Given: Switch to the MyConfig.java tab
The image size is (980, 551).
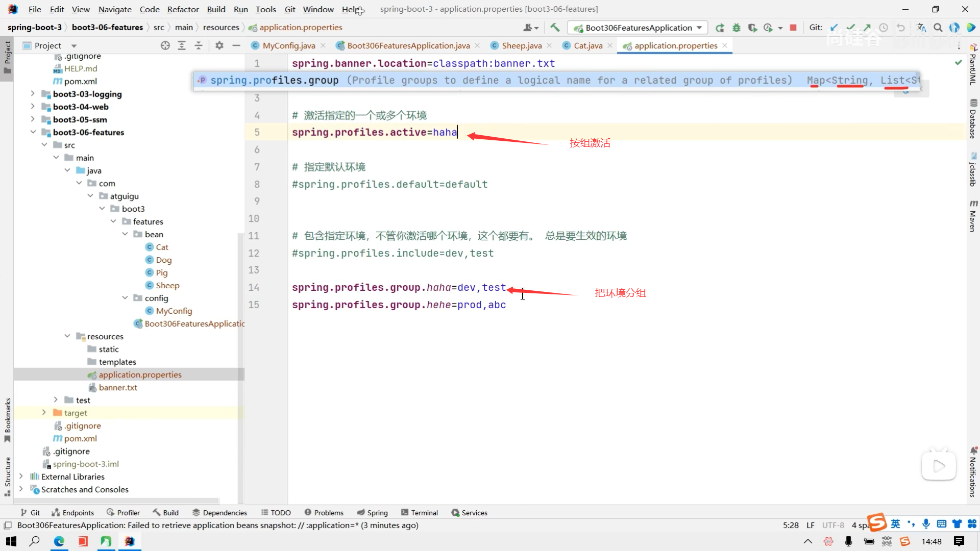Looking at the screenshot, I should pyautogui.click(x=288, y=45).
